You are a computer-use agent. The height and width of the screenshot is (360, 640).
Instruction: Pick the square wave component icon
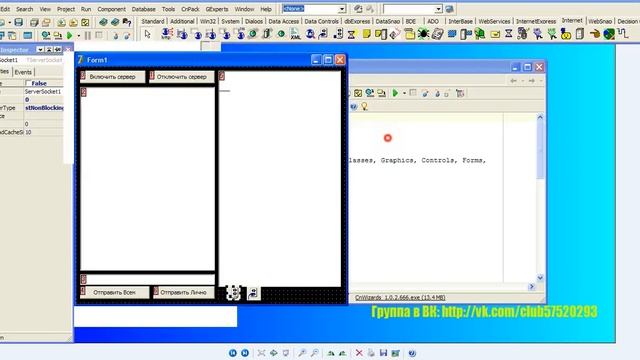(623, 33)
